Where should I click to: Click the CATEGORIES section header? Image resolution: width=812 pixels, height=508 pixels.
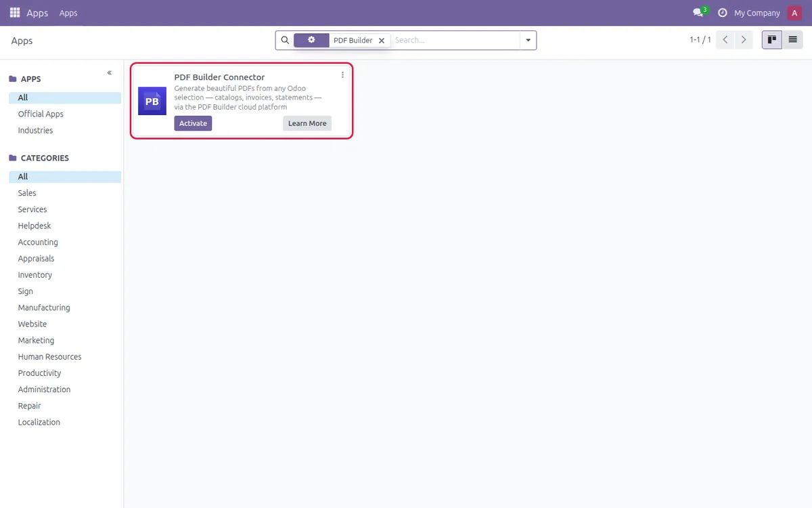[45, 158]
